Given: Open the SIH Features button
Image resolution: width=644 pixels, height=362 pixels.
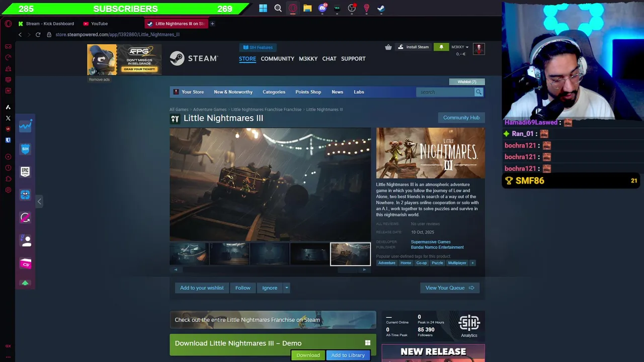Looking at the screenshot, I should pos(258,47).
